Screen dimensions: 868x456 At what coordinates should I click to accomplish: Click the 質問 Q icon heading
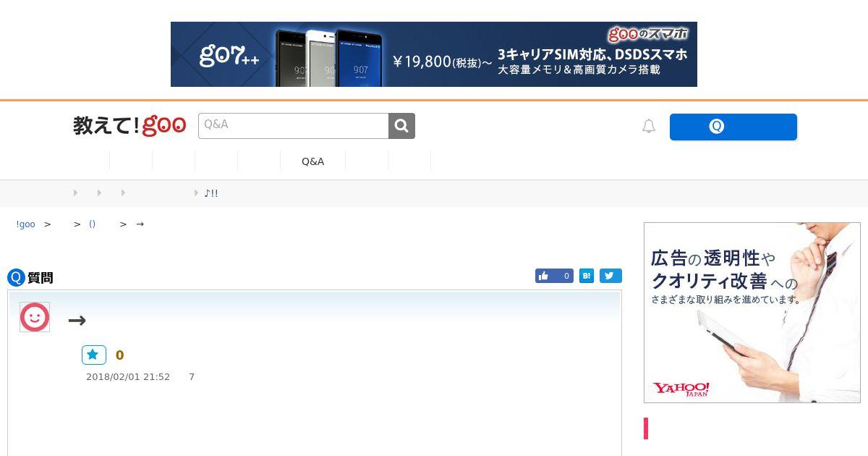coord(30,278)
